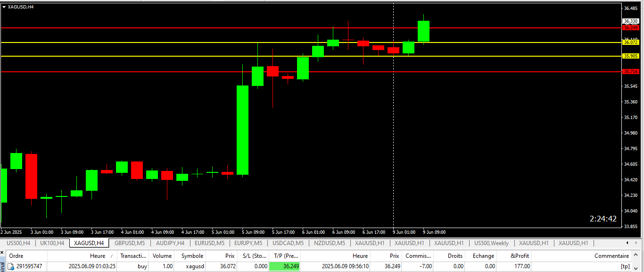Open the UK100,H4 chart tab
The height and width of the screenshot is (272, 644).
[x=52, y=243]
